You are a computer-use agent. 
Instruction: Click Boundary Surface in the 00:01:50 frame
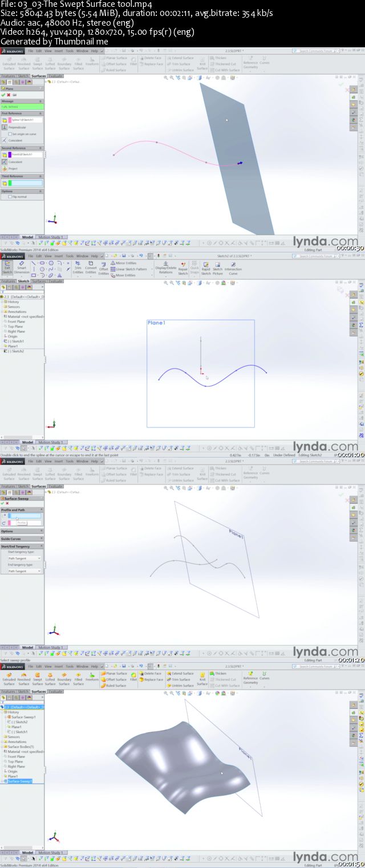[x=64, y=678]
